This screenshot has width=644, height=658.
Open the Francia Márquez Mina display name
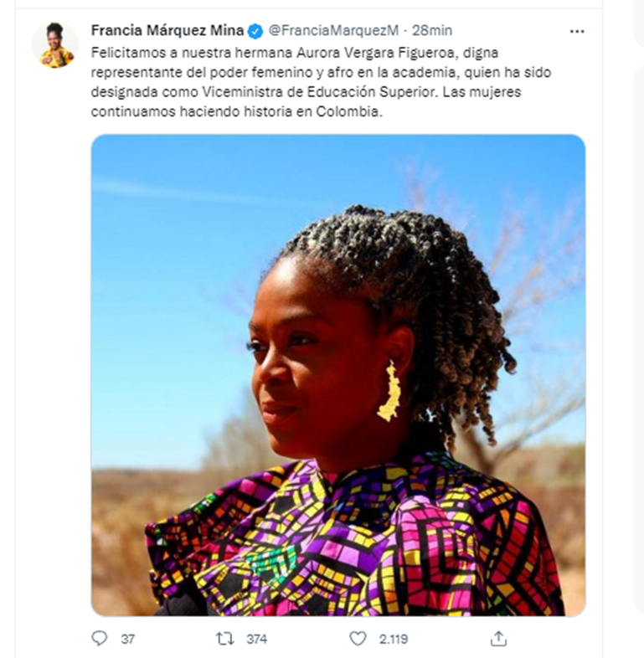[x=167, y=31]
